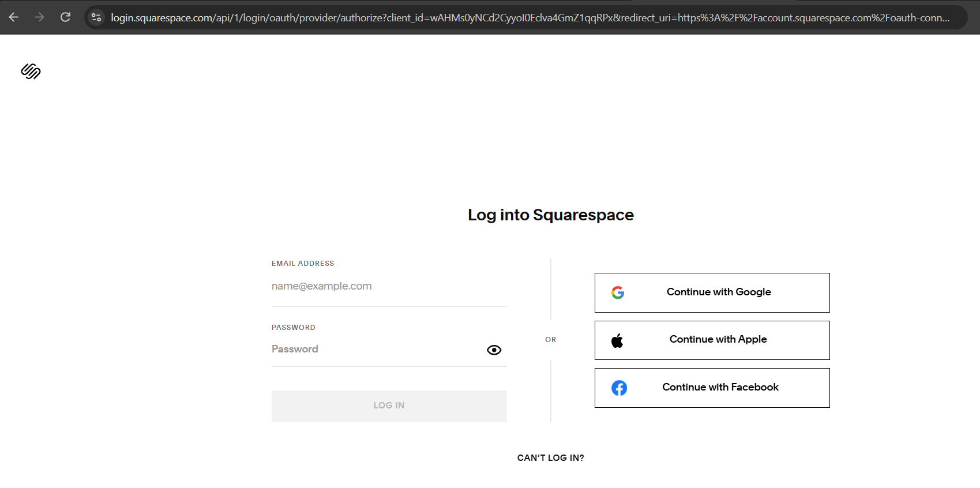Continue with Facebook sign-in
The image size is (980, 488).
pos(712,388)
